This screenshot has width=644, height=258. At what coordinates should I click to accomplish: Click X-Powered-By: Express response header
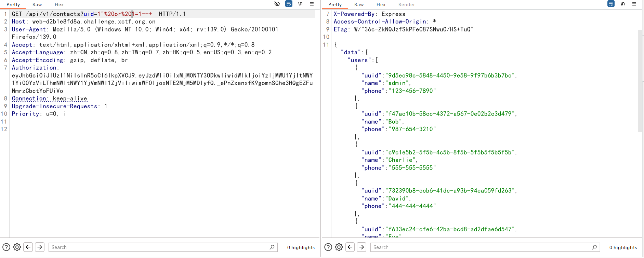pyautogui.click(x=369, y=14)
